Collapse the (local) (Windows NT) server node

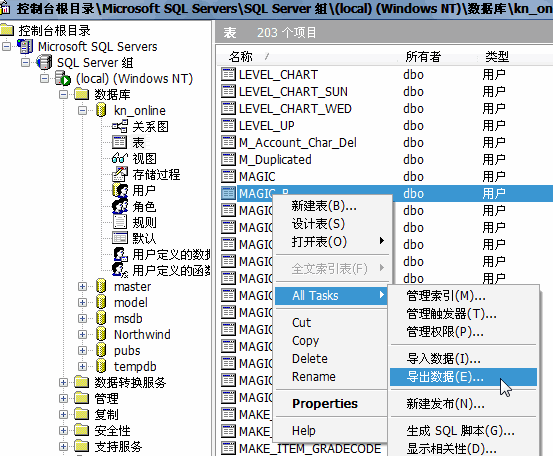click(x=44, y=78)
